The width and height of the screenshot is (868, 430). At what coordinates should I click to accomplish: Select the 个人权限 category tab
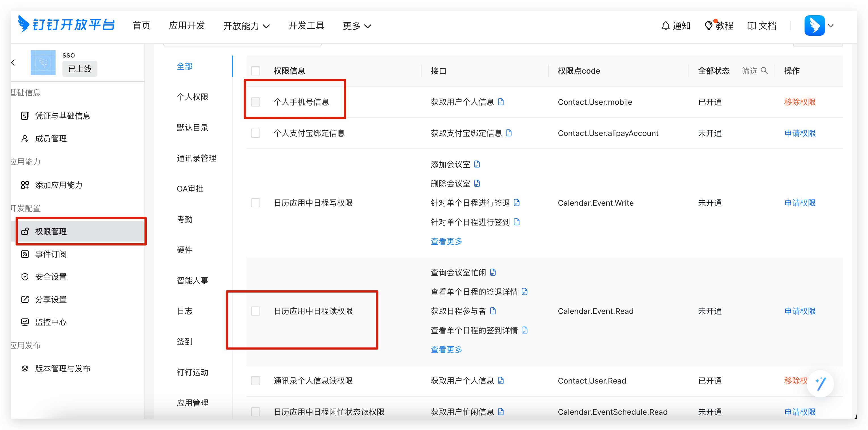[192, 97]
